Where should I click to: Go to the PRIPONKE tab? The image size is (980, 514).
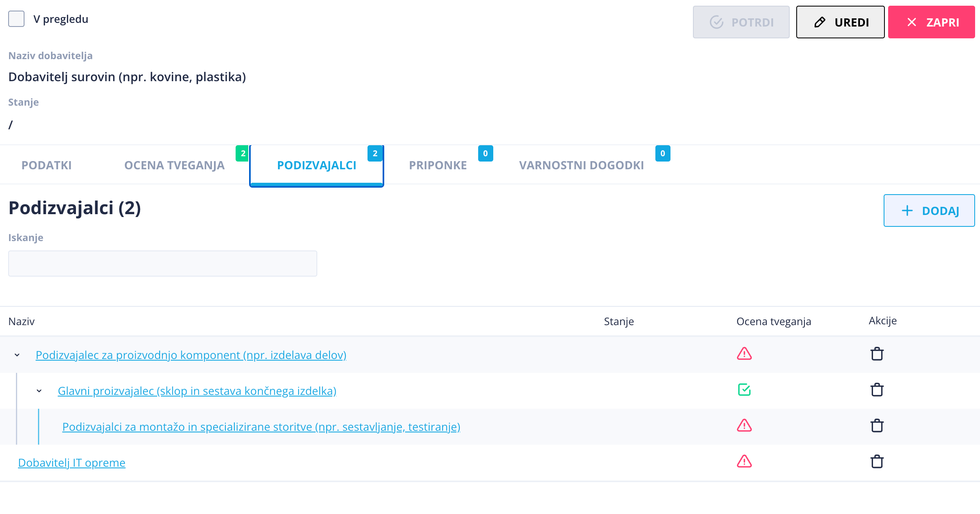click(x=438, y=165)
